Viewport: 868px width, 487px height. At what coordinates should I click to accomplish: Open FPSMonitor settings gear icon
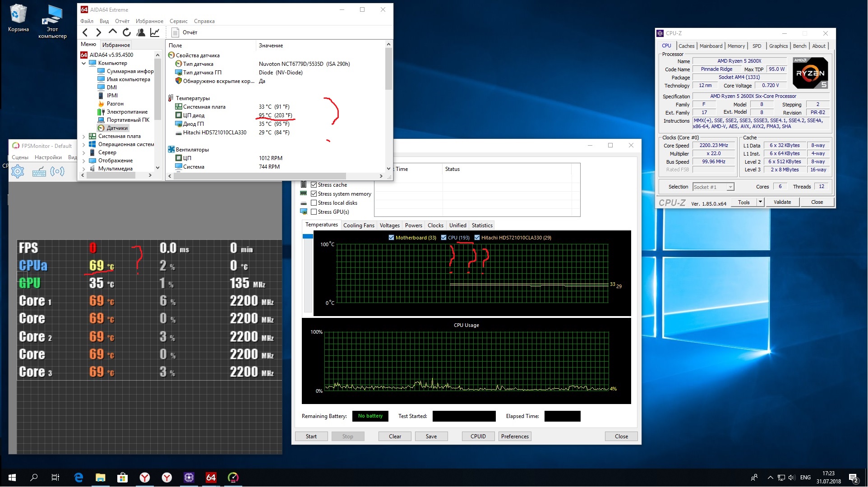[x=18, y=171]
